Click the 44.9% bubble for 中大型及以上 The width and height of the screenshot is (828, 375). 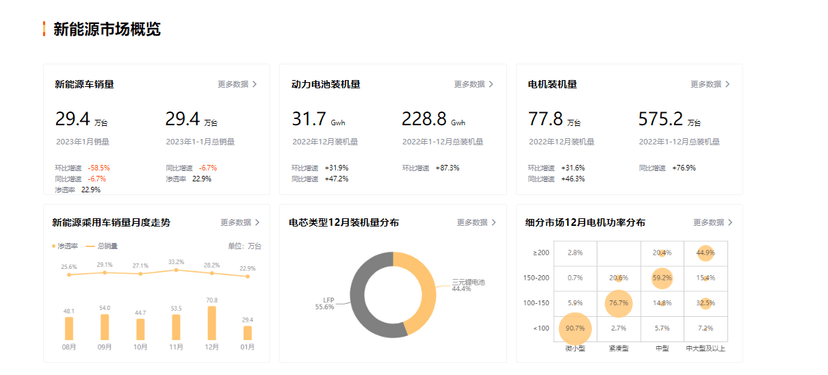pyautogui.click(x=705, y=252)
